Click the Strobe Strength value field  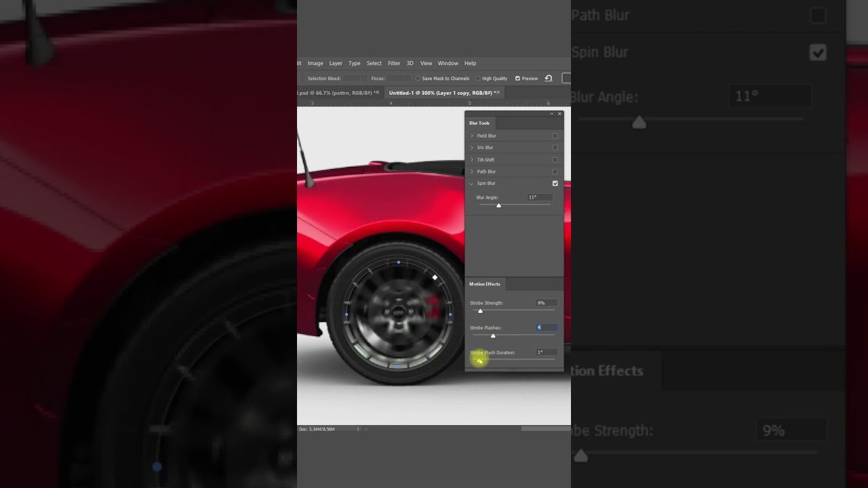pos(547,303)
